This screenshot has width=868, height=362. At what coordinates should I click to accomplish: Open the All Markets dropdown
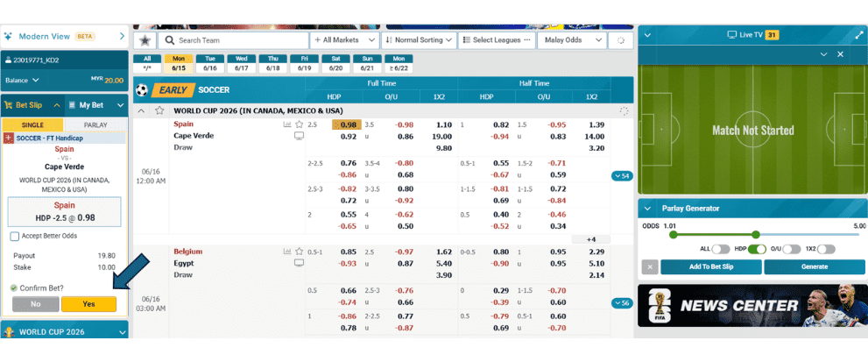click(344, 40)
